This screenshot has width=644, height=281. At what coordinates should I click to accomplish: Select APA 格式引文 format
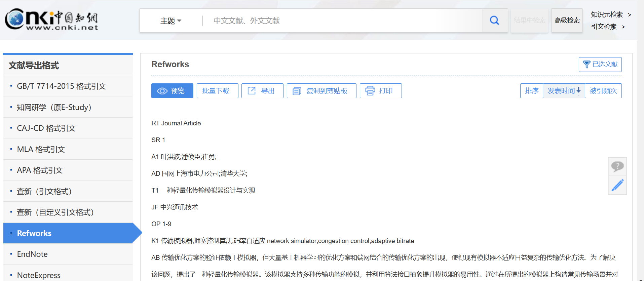pos(68,170)
